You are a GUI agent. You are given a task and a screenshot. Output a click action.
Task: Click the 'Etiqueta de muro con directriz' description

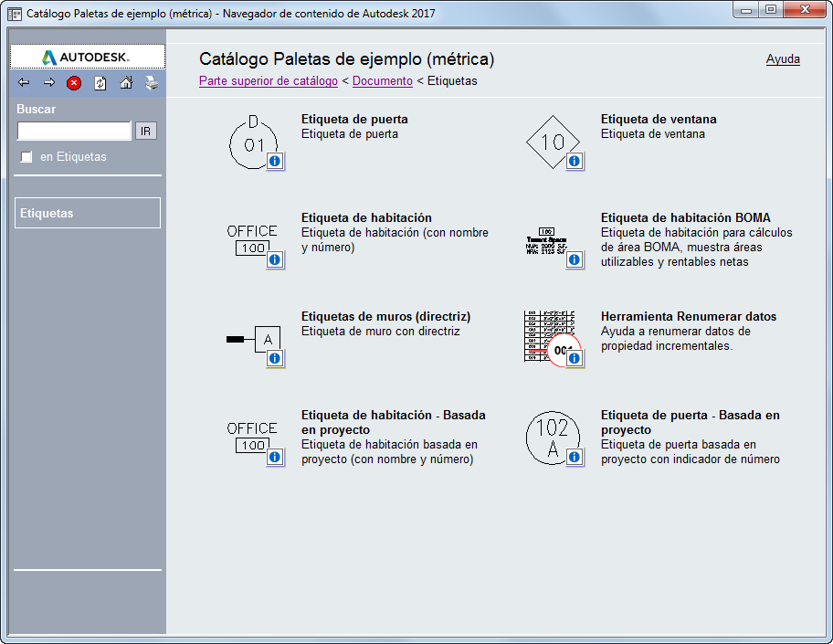pyautogui.click(x=380, y=331)
